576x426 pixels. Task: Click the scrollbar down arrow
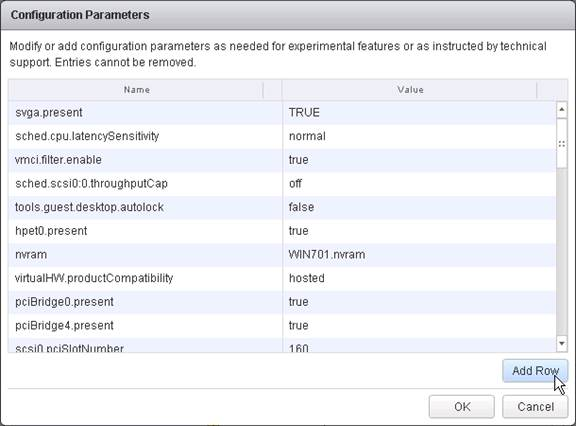click(x=561, y=343)
